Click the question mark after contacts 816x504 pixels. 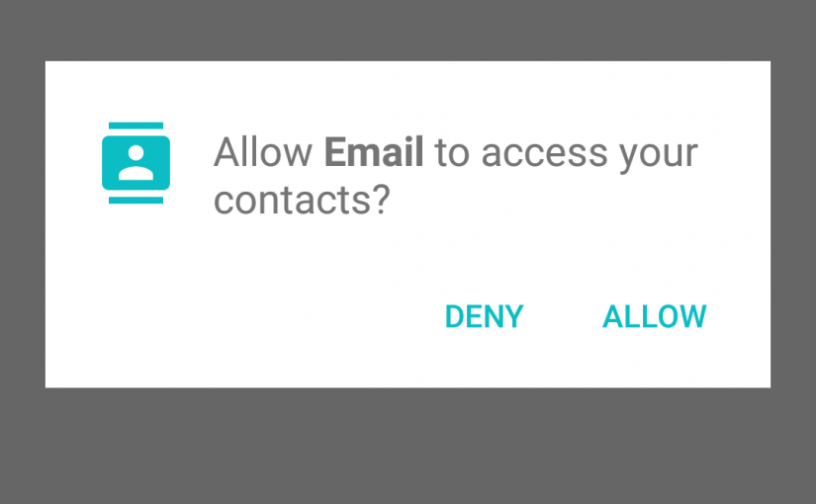(381, 199)
